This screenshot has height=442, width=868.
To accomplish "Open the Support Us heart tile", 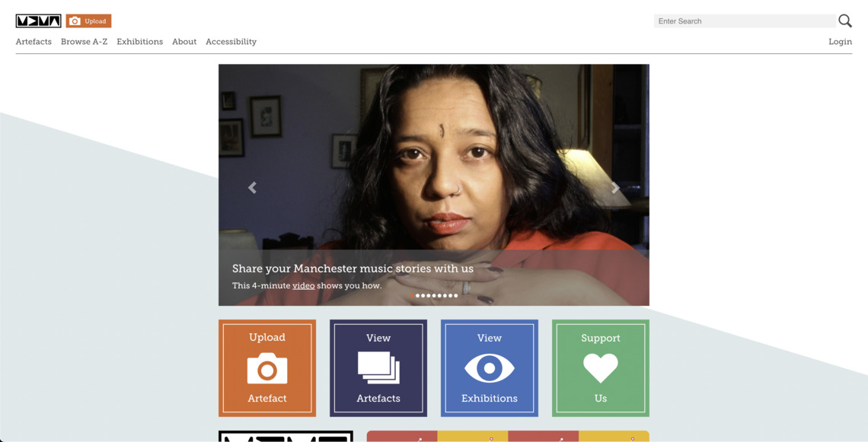I will point(601,368).
